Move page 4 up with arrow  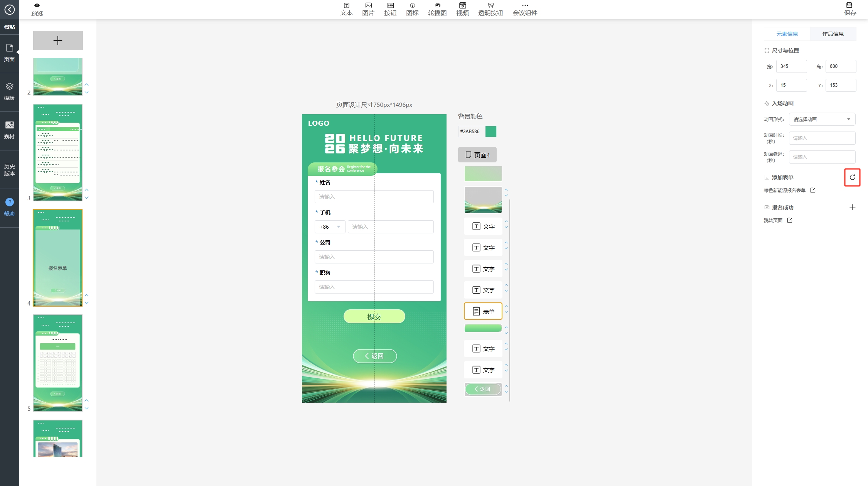pos(87,295)
